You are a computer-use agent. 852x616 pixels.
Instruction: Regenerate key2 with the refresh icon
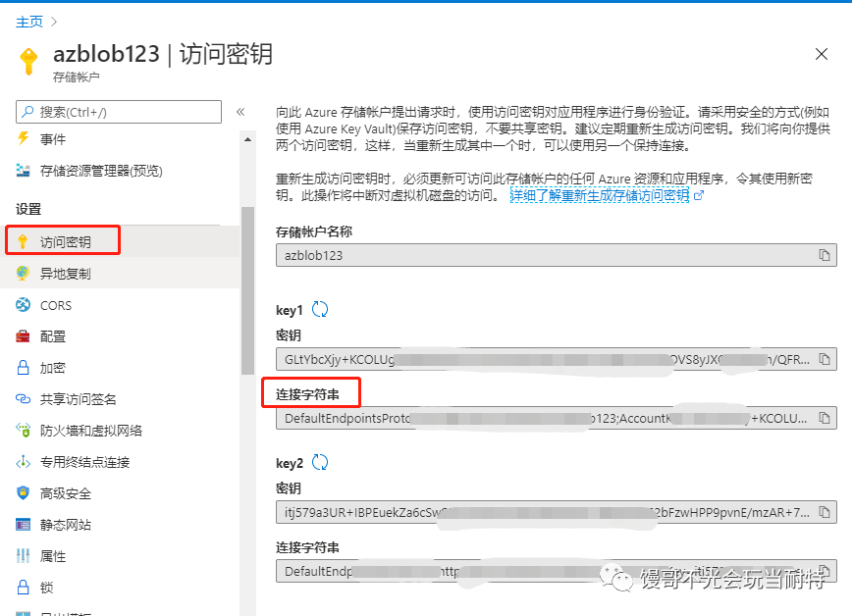click(x=320, y=462)
